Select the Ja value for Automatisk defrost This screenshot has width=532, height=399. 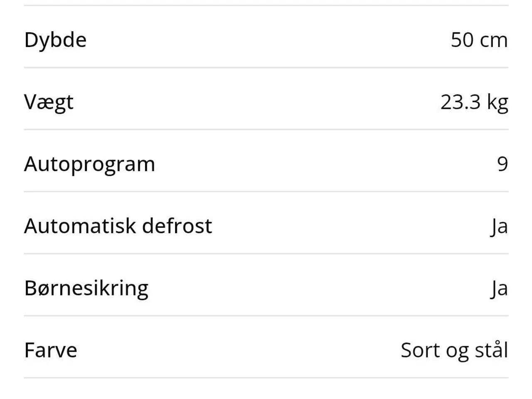[499, 227]
